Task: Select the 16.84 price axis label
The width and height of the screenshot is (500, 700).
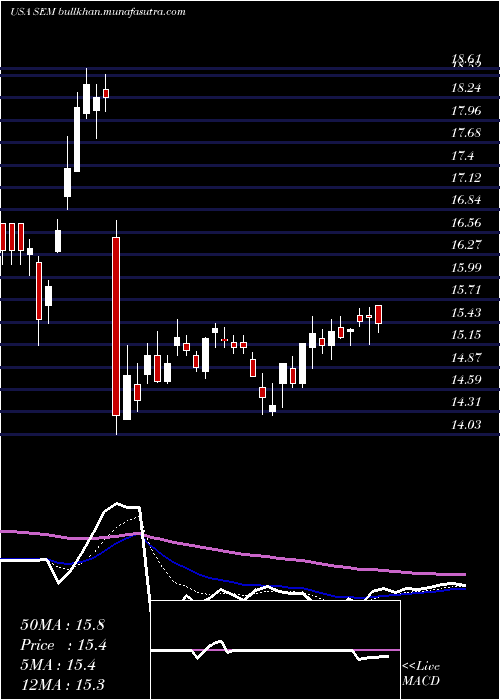Action: pyautogui.click(x=466, y=200)
